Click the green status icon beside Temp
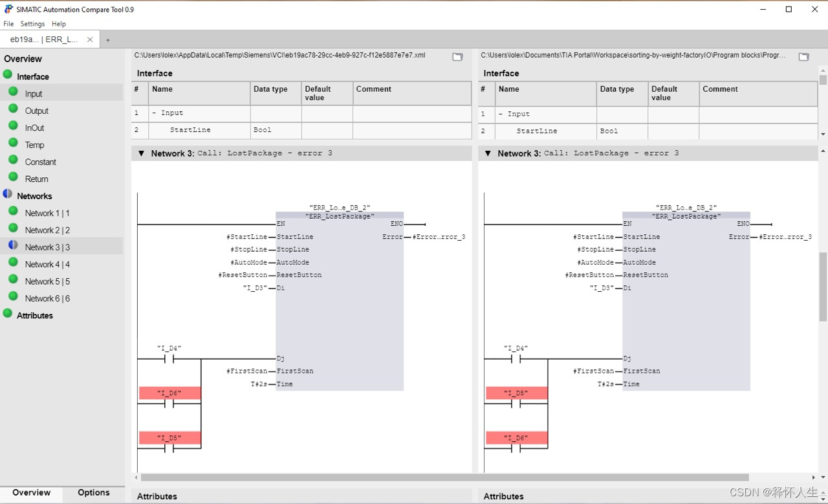This screenshot has height=504, width=828. point(13,142)
